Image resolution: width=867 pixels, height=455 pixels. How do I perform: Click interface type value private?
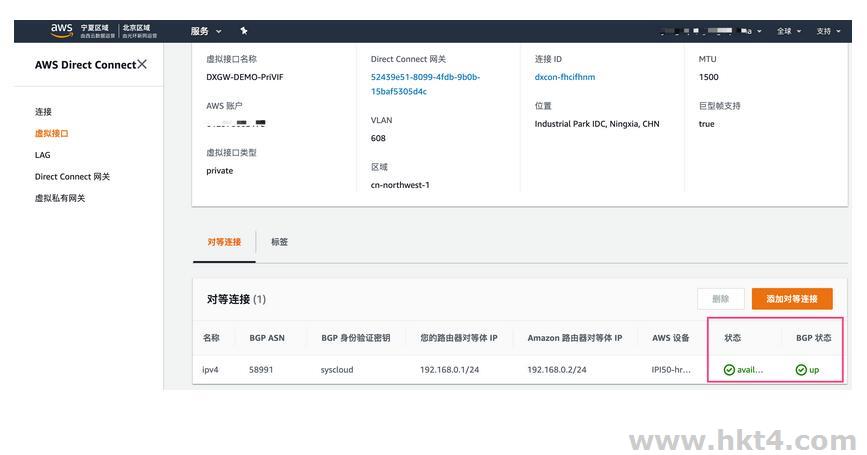point(220,171)
